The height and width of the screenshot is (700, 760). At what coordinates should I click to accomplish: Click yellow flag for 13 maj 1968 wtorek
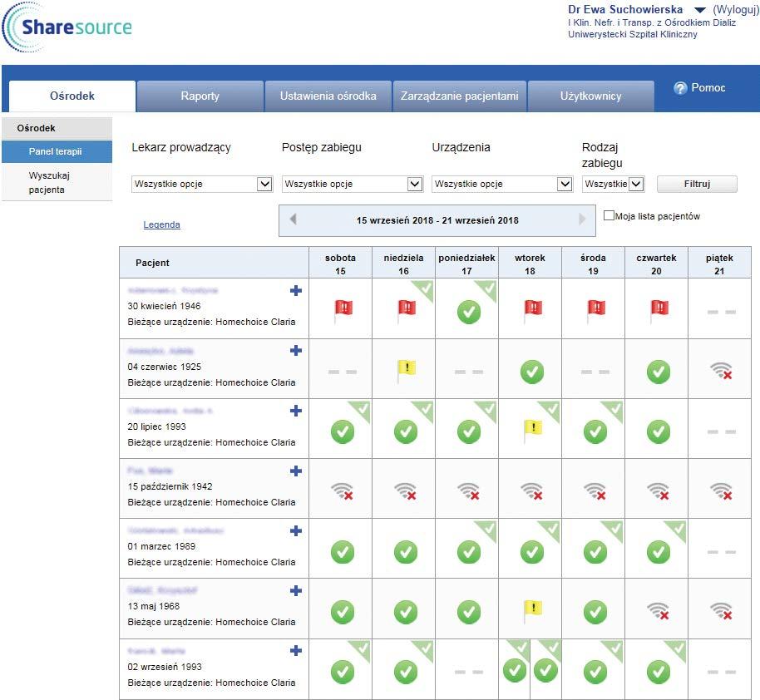(533, 611)
